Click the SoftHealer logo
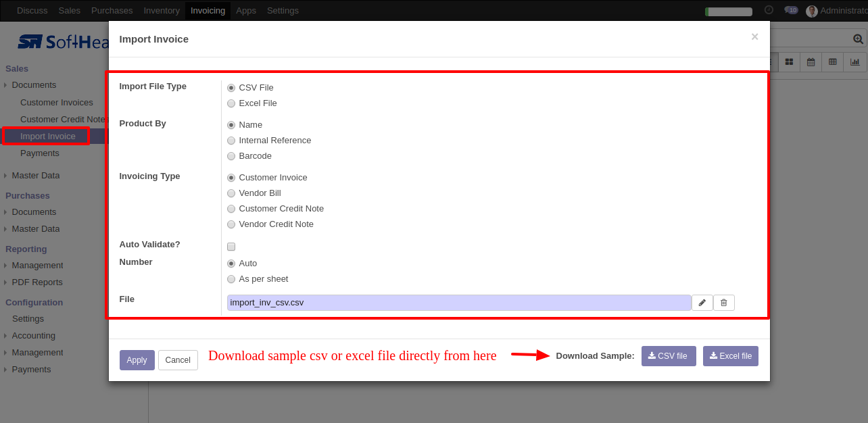This screenshot has height=423, width=868. (x=63, y=42)
